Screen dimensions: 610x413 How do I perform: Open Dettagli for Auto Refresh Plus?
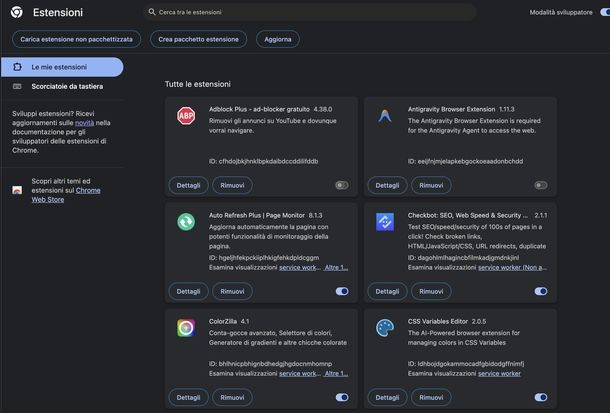[188, 292]
